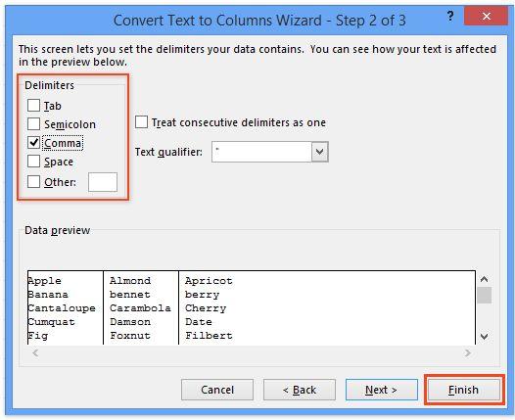Check the Semicolon delimiter option
Viewport: 515px width, 420px height.
coord(34,124)
